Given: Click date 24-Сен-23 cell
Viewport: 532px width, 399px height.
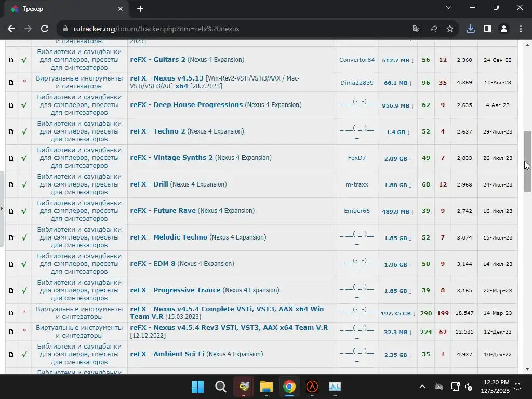Looking at the screenshot, I should pos(497,60).
